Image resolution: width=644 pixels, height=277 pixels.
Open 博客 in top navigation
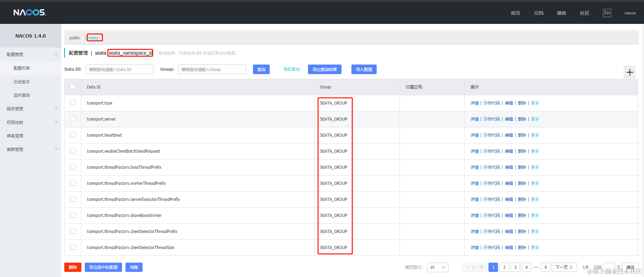(562, 13)
